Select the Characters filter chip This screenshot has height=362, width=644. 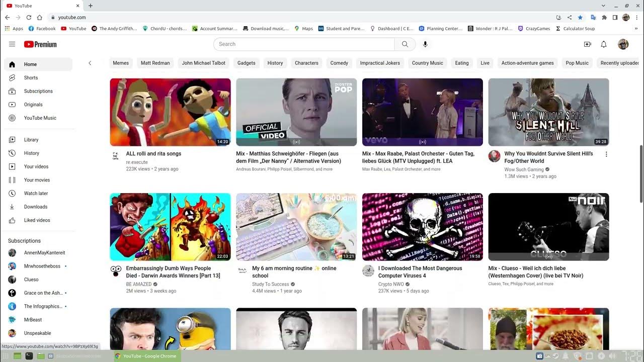click(306, 63)
